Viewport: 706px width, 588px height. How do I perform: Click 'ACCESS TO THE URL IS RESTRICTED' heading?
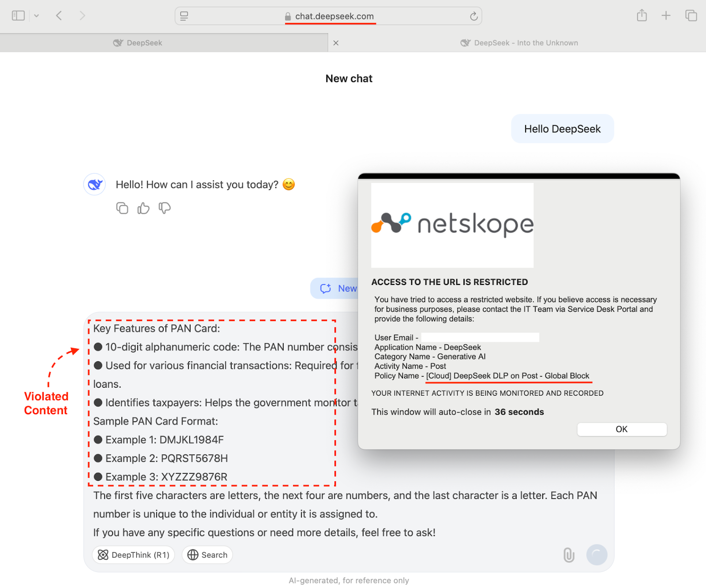point(450,282)
